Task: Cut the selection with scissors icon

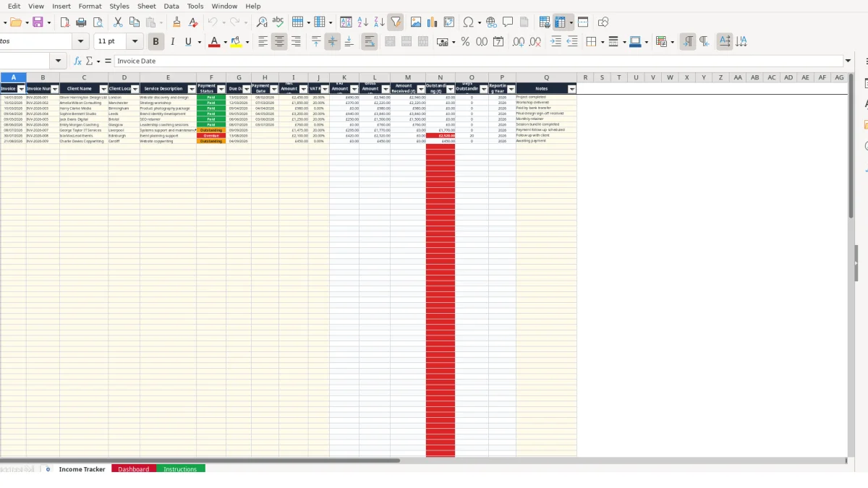Action: (118, 22)
